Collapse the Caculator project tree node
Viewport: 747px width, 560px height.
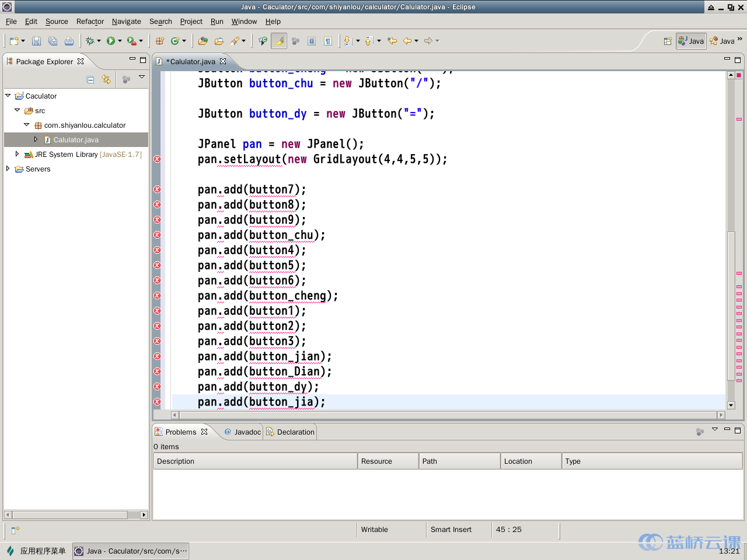tap(8, 96)
